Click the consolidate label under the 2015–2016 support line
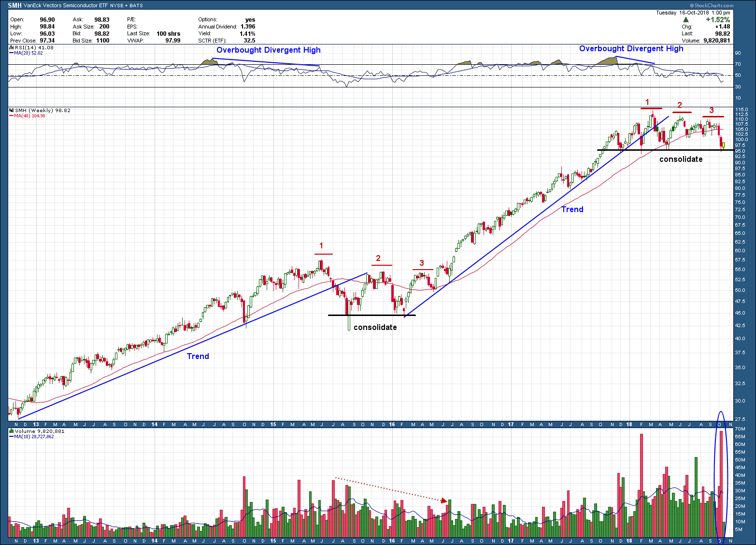 (x=375, y=327)
